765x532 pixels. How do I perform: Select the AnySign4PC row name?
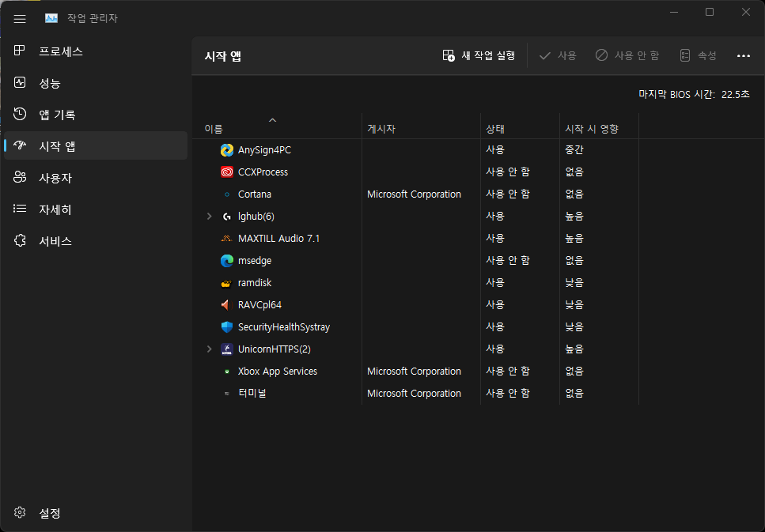[x=264, y=150]
